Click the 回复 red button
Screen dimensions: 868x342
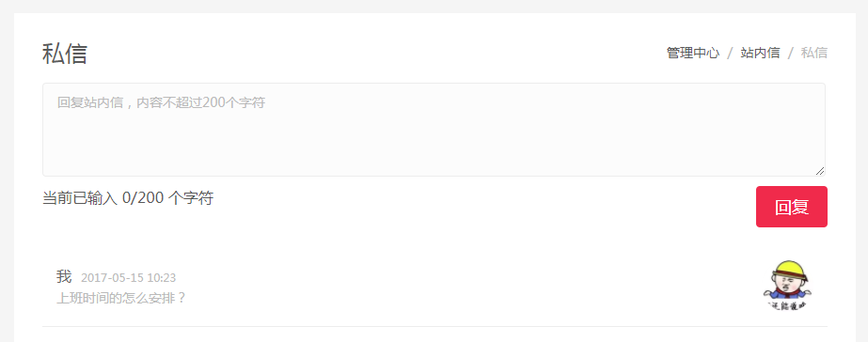tap(792, 207)
